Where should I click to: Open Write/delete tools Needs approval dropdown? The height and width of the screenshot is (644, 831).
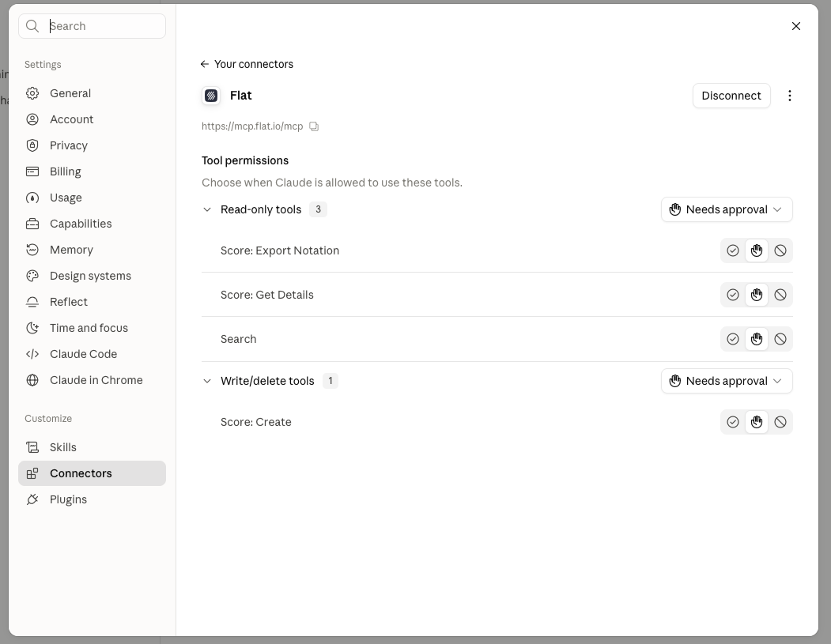tap(727, 382)
